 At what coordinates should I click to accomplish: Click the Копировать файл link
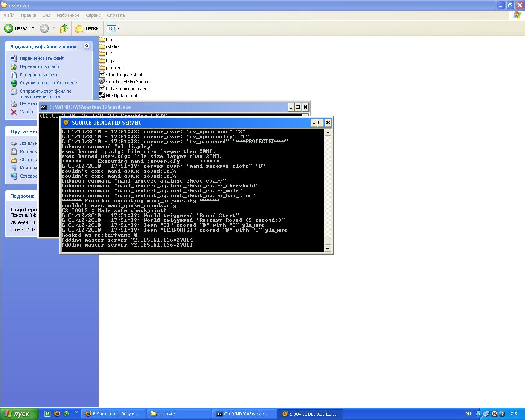[x=38, y=75]
